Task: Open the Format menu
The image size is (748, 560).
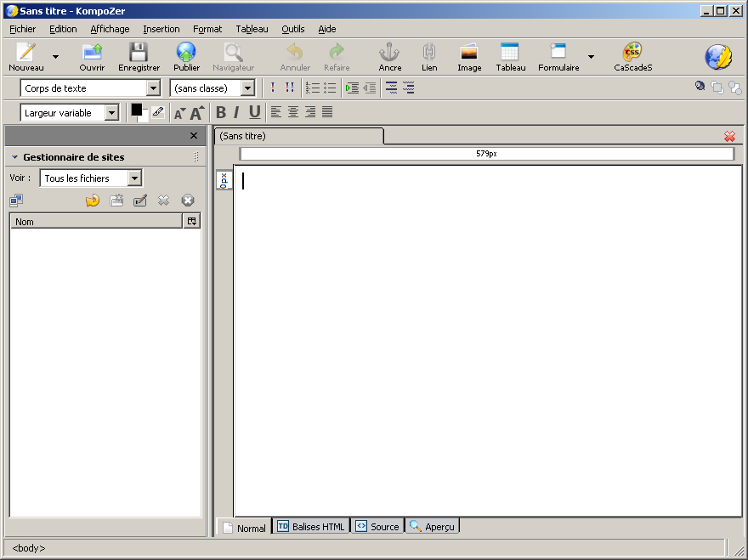Action: [x=207, y=29]
